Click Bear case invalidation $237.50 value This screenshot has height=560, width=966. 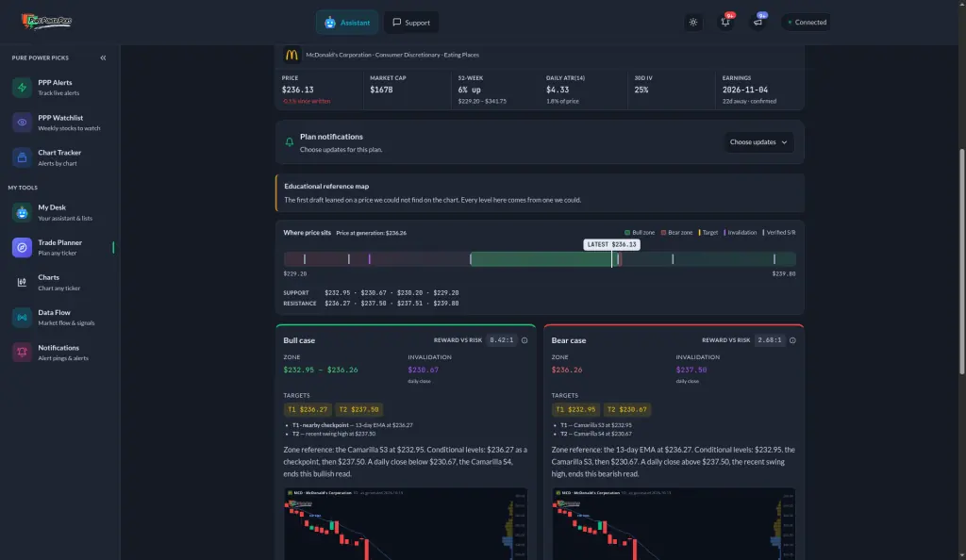(691, 370)
